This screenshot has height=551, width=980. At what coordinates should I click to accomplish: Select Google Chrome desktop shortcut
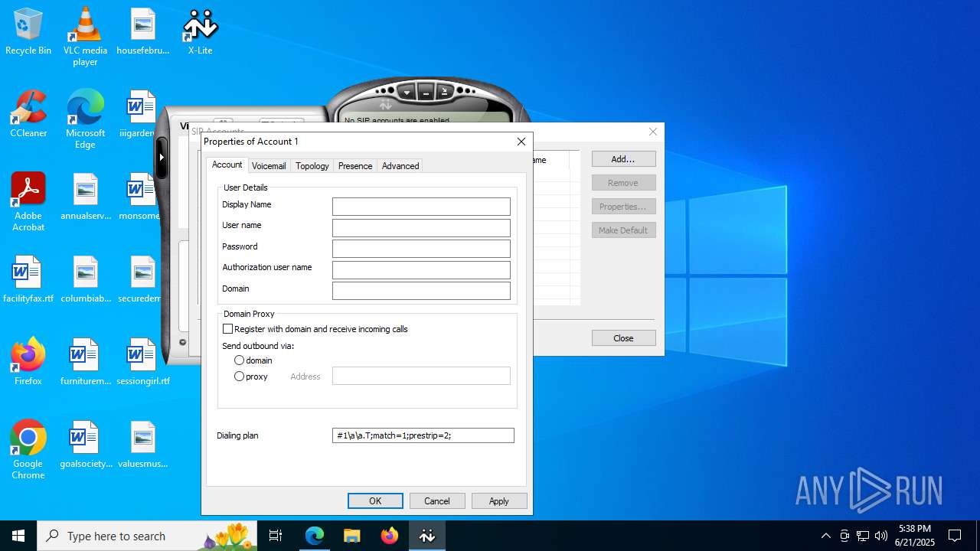pos(28,450)
